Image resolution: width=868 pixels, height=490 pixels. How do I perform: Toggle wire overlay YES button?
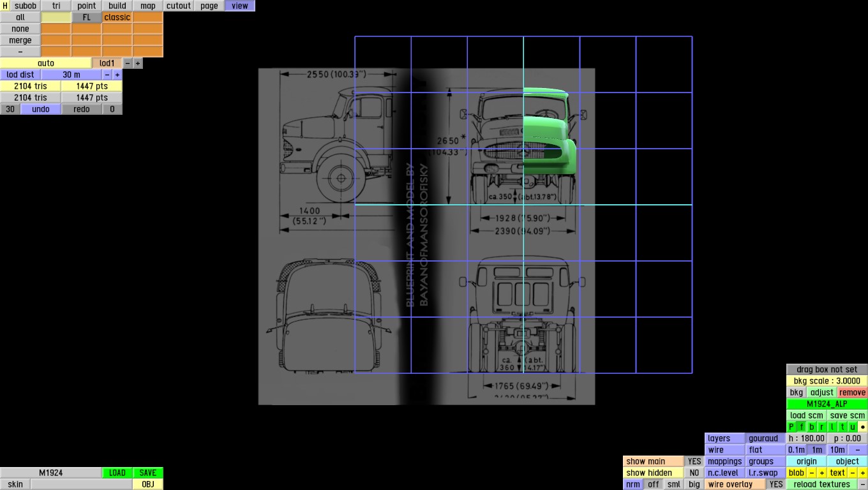point(776,484)
